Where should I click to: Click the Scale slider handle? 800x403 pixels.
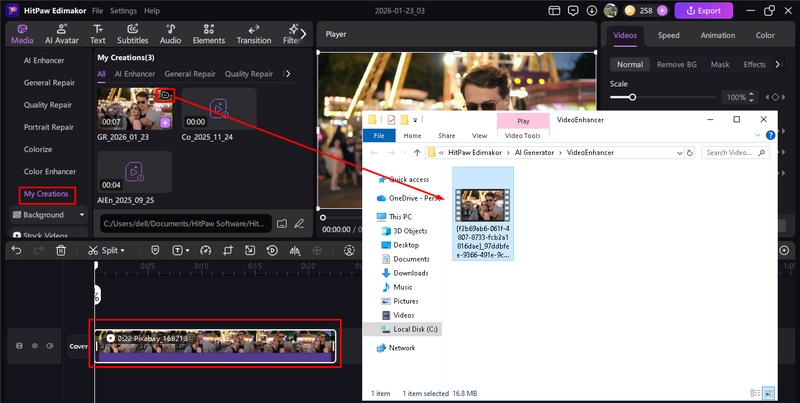pos(632,97)
